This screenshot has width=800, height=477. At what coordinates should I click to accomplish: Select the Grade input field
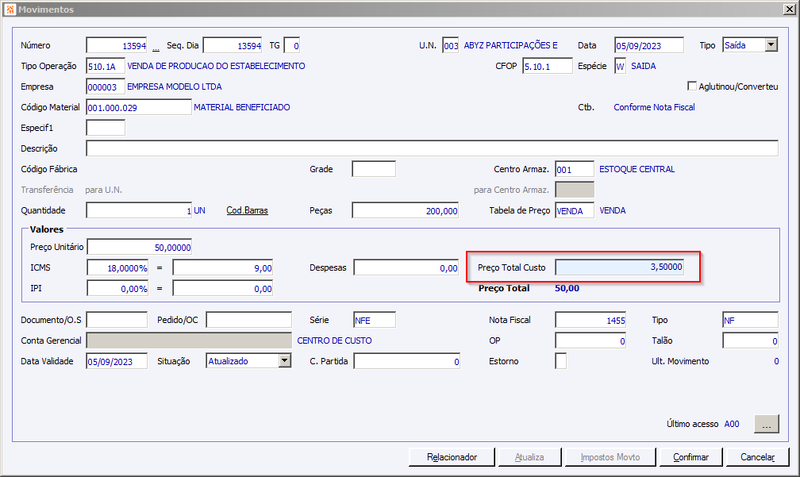point(374,169)
